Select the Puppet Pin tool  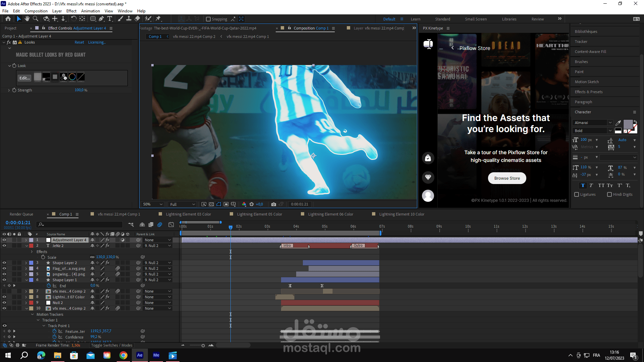click(158, 19)
